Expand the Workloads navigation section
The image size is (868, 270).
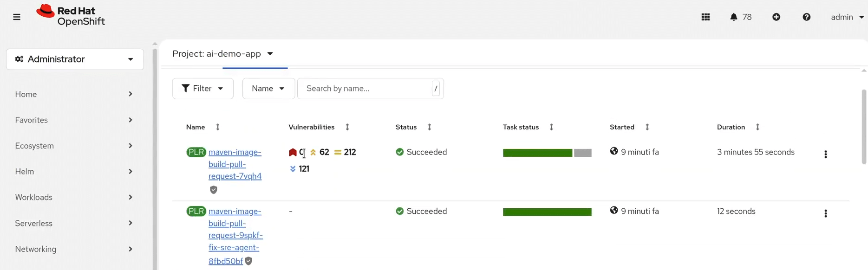pos(74,197)
